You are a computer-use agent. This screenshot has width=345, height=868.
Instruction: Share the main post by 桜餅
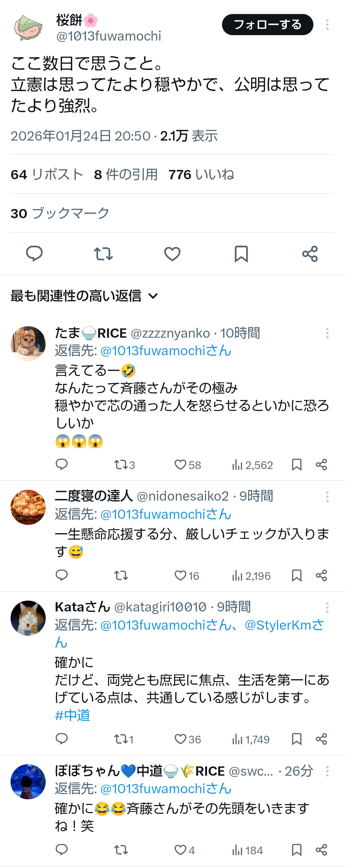tap(310, 254)
